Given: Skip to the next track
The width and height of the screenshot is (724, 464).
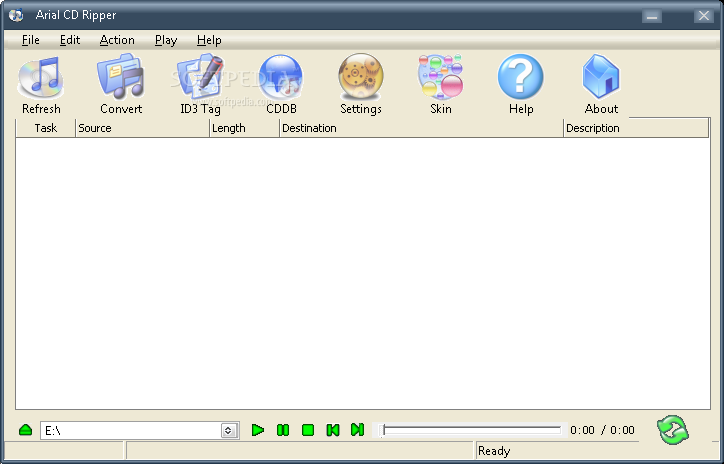Looking at the screenshot, I should click(357, 430).
